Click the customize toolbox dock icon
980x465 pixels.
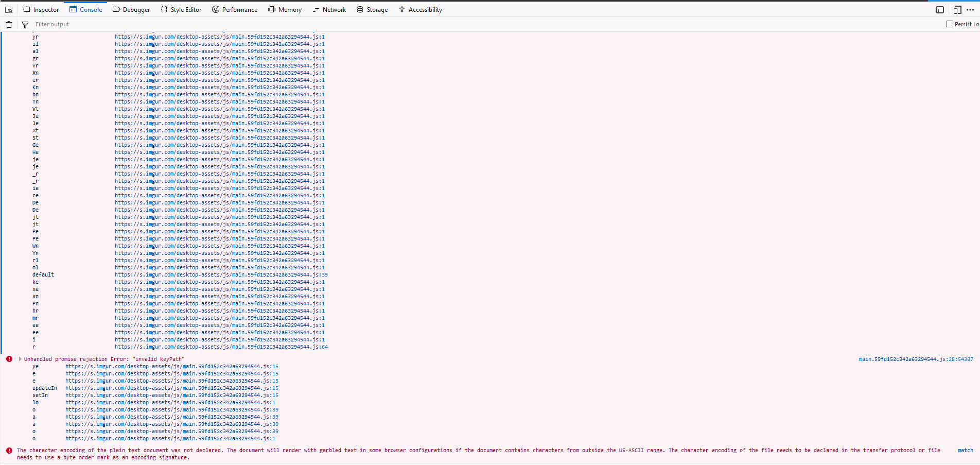pyautogui.click(x=939, y=9)
